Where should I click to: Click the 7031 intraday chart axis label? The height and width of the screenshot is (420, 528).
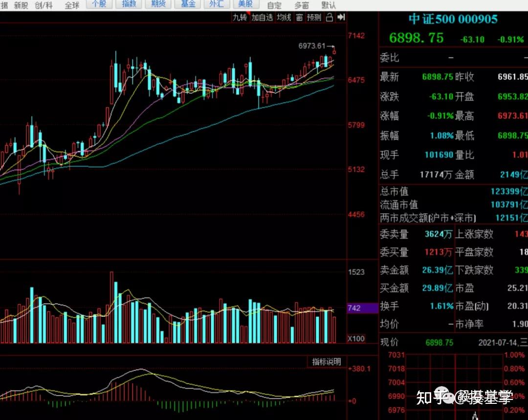tap(396, 354)
